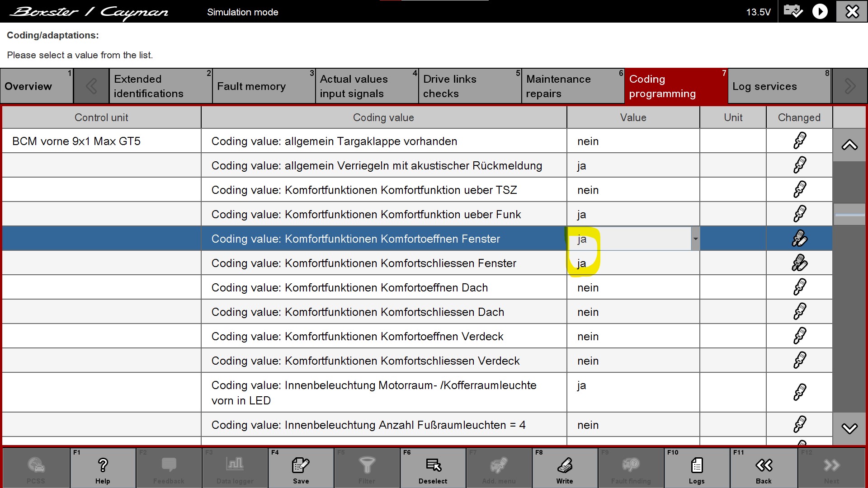Image resolution: width=868 pixels, height=488 pixels.
Task: Click the battery check status icon
Action: tap(793, 11)
